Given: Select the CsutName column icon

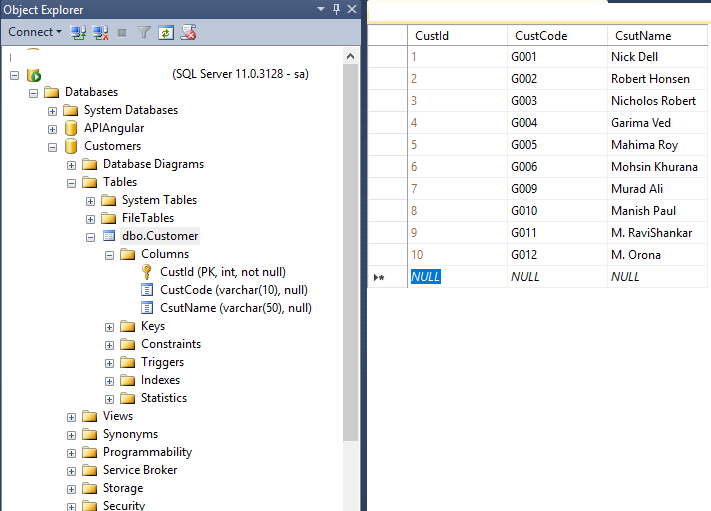Looking at the screenshot, I should coord(147,308).
